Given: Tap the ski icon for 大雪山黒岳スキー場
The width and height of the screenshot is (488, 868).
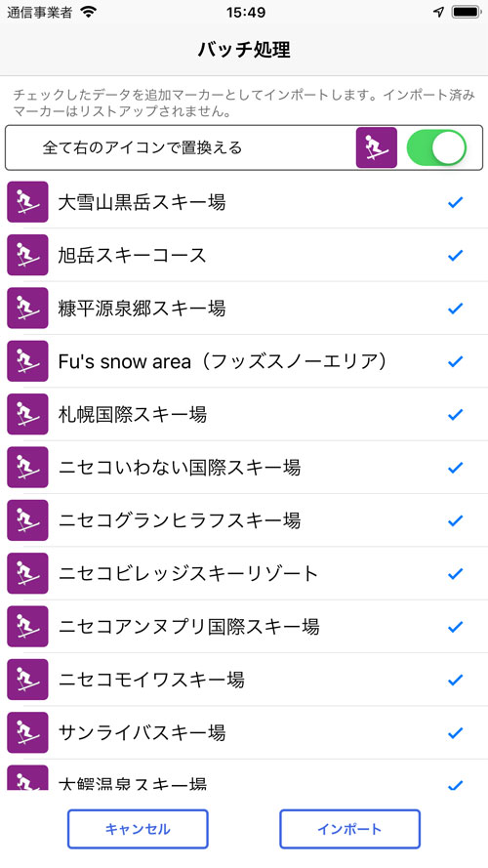Looking at the screenshot, I should click(27, 202).
